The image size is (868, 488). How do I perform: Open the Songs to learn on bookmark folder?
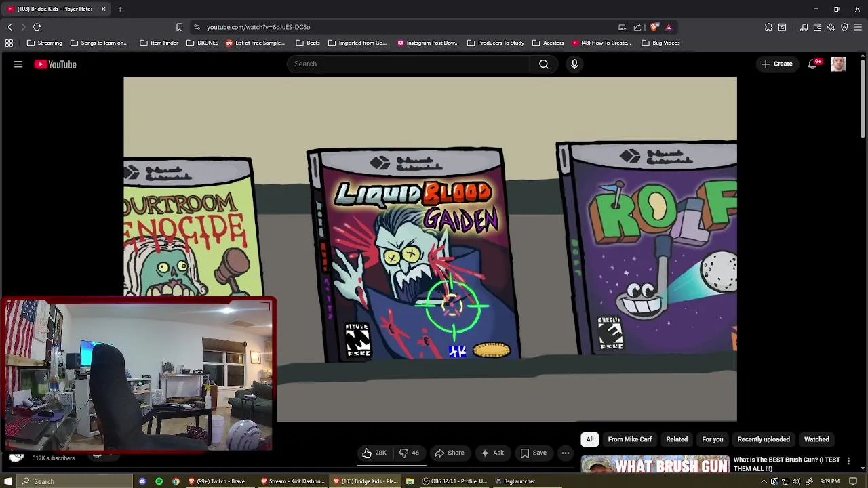tap(99, 43)
